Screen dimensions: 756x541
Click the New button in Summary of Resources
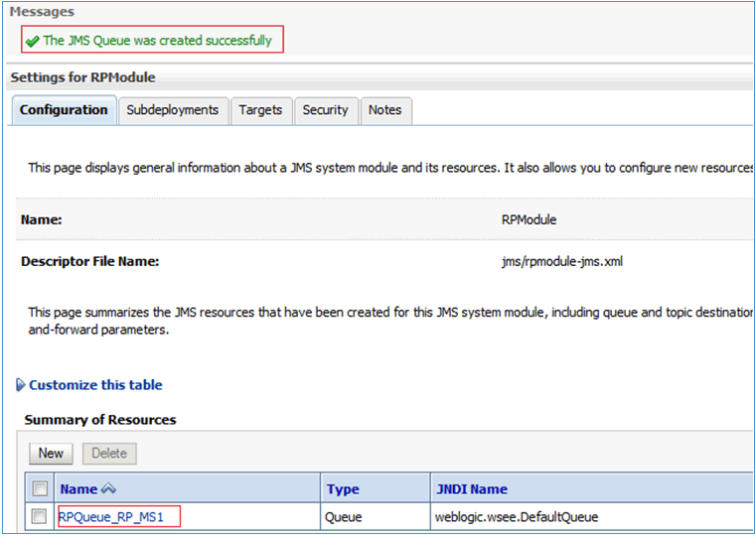coord(51,454)
